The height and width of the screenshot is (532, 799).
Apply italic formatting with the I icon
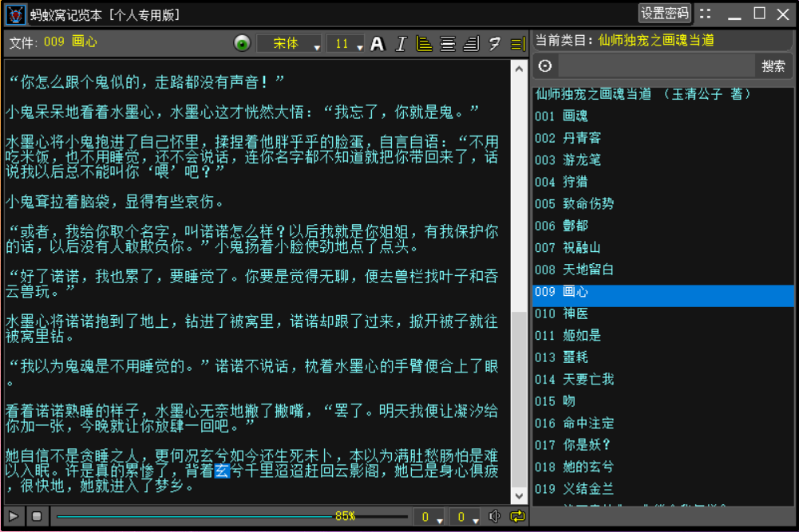pos(401,44)
